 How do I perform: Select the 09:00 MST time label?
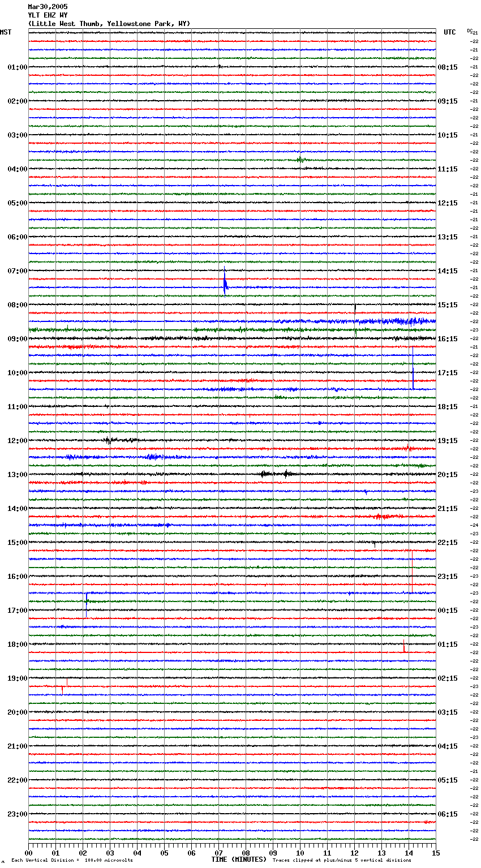(x=18, y=339)
